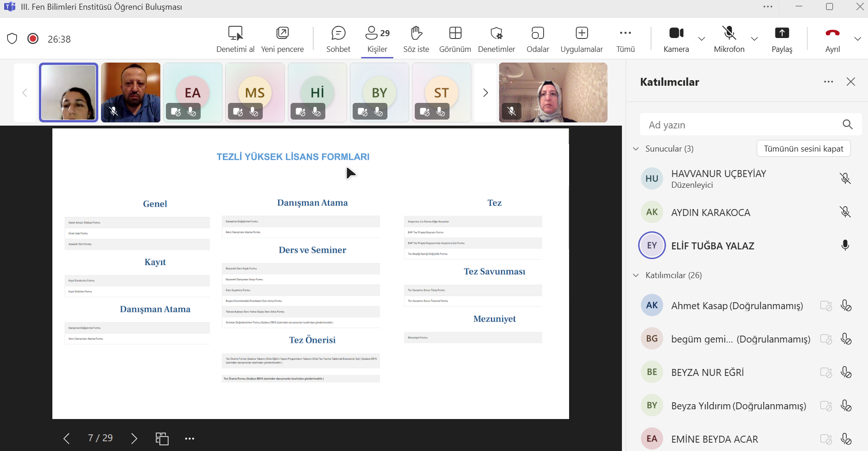Share screen with Paylaş button
868x451 pixels.
pyautogui.click(x=782, y=39)
